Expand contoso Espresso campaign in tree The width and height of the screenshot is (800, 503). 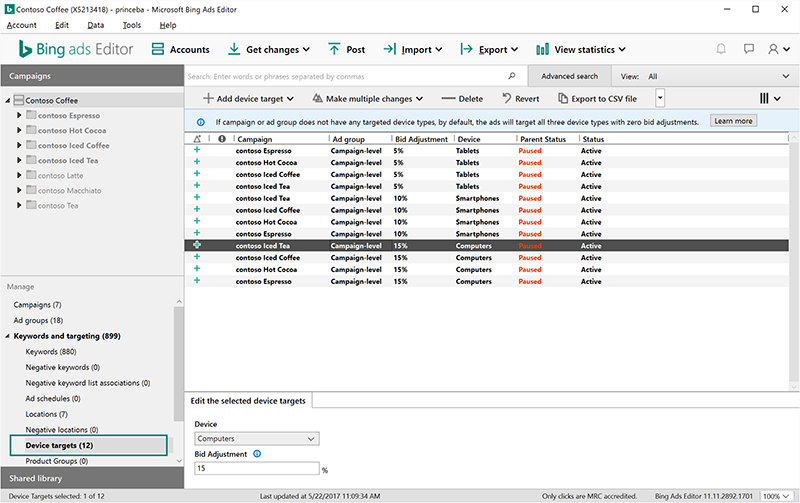pos(19,115)
